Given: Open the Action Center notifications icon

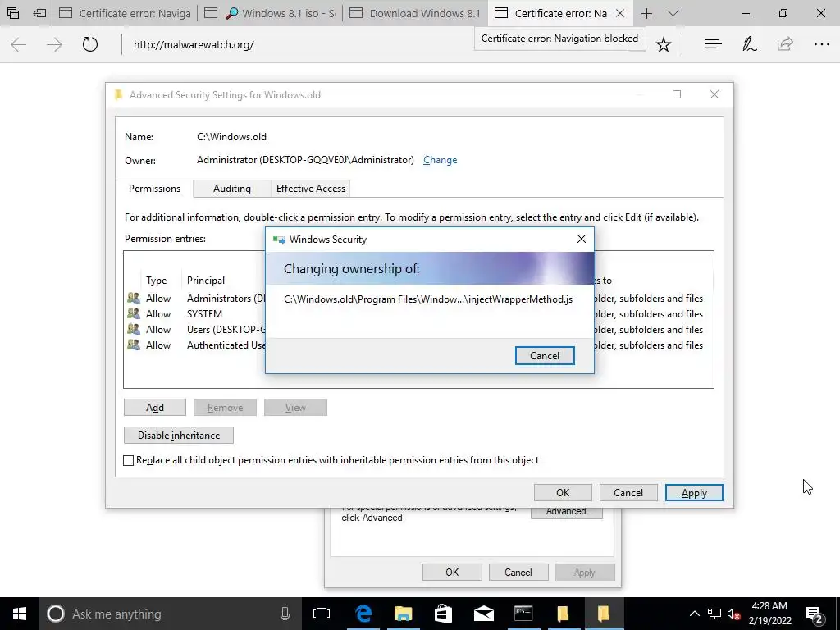Looking at the screenshot, I should pyautogui.click(x=815, y=614).
